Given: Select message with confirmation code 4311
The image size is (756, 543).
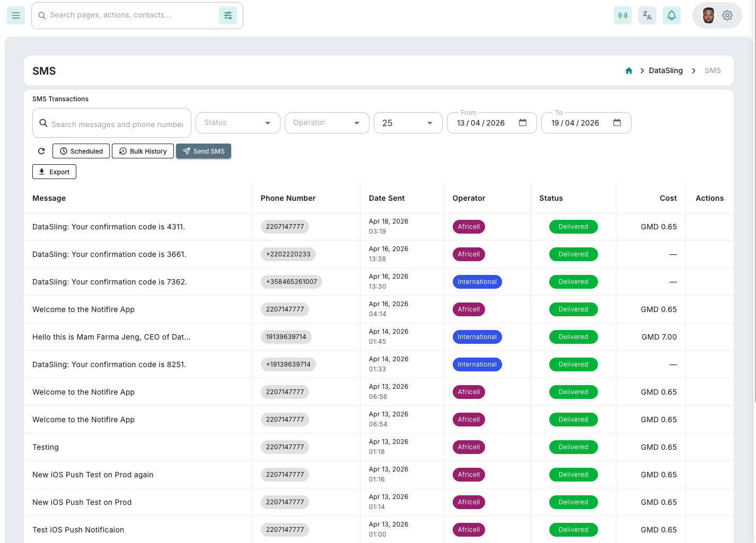Looking at the screenshot, I should pyautogui.click(x=109, y=227).
